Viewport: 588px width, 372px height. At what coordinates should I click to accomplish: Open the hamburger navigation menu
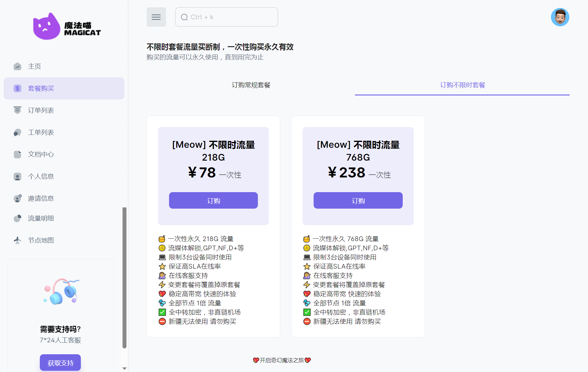(156, 17)
